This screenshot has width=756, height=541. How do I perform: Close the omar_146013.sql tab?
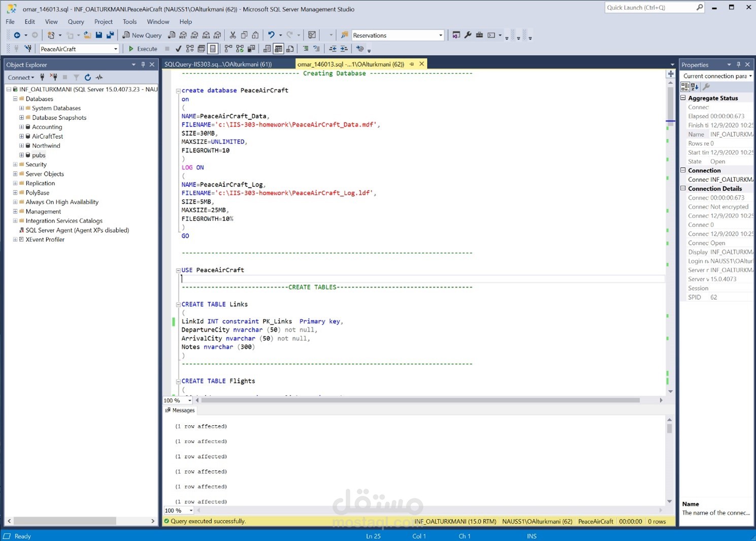(x=421, y=64)
